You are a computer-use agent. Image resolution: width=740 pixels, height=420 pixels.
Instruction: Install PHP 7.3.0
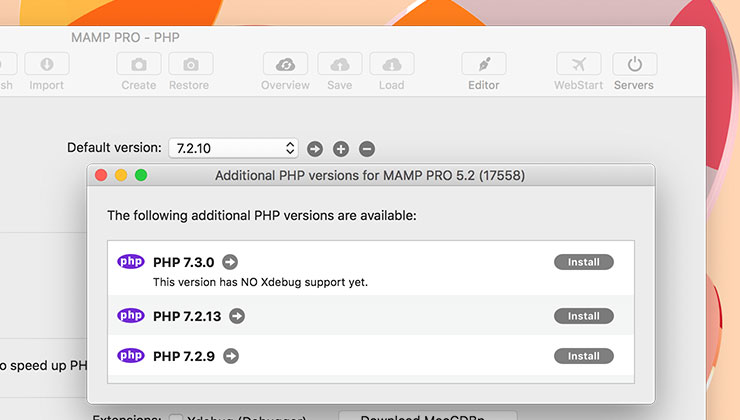(584, 262)
